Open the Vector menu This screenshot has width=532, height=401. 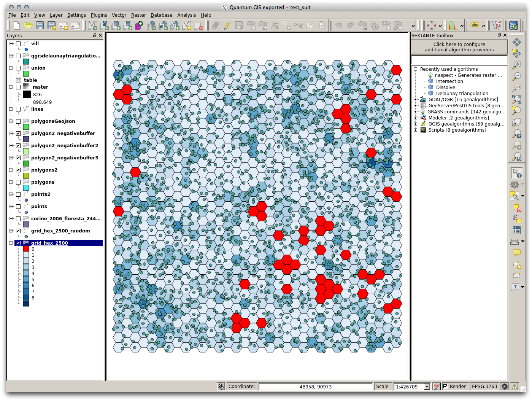click(x=119, y=15)
